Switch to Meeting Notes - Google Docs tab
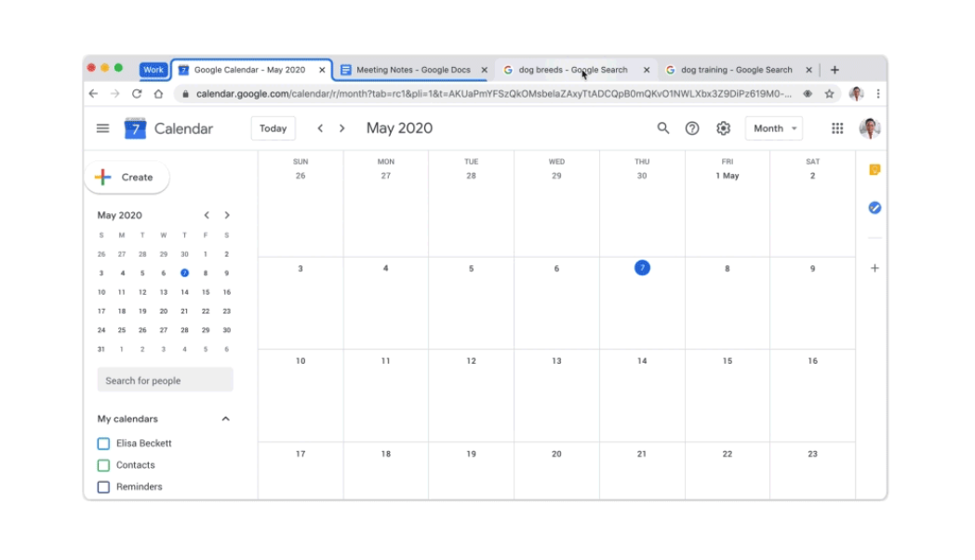The height and width of the screenshot is (560, 975). (413, 70)
